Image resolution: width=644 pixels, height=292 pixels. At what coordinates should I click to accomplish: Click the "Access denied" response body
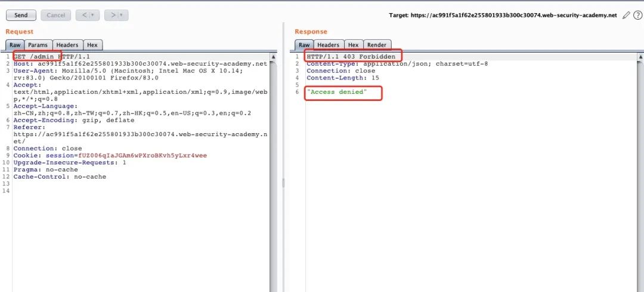point(337,92)
